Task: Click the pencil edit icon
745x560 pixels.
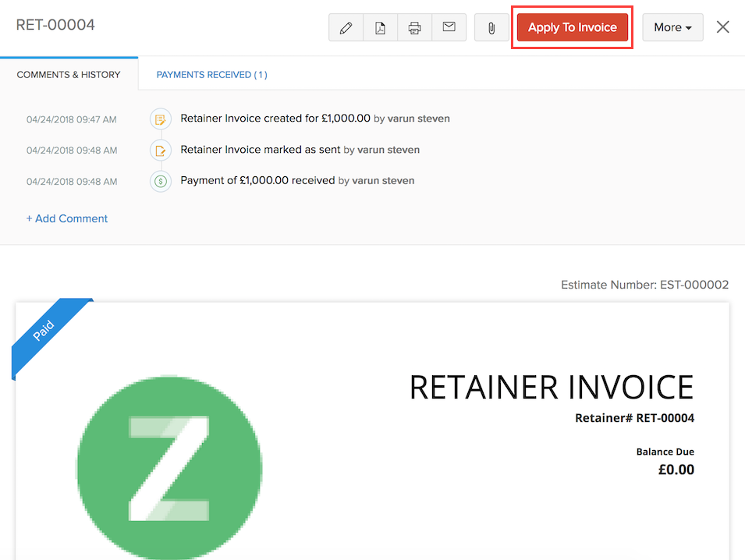Action: (x=346, y=27)
